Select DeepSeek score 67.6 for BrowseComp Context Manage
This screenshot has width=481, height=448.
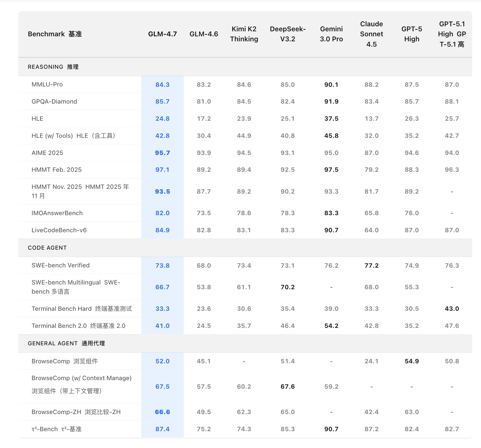[x=288, y=387]
